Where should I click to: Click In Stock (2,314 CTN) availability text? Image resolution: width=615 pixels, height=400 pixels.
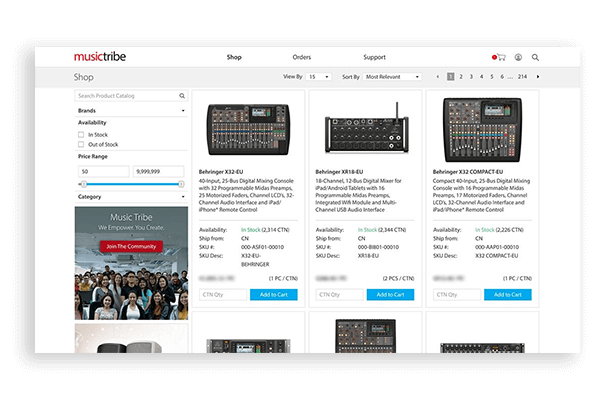265,230
